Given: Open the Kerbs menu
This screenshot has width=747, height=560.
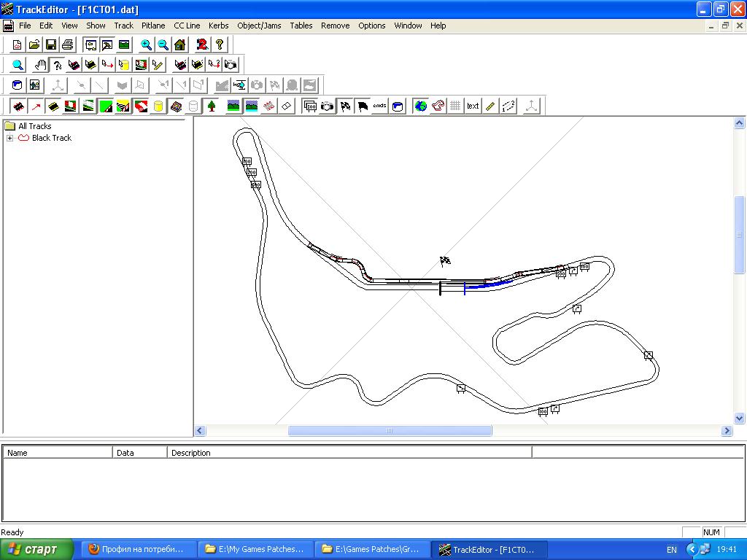Looking at the screenshot, I should pos(218,26).
